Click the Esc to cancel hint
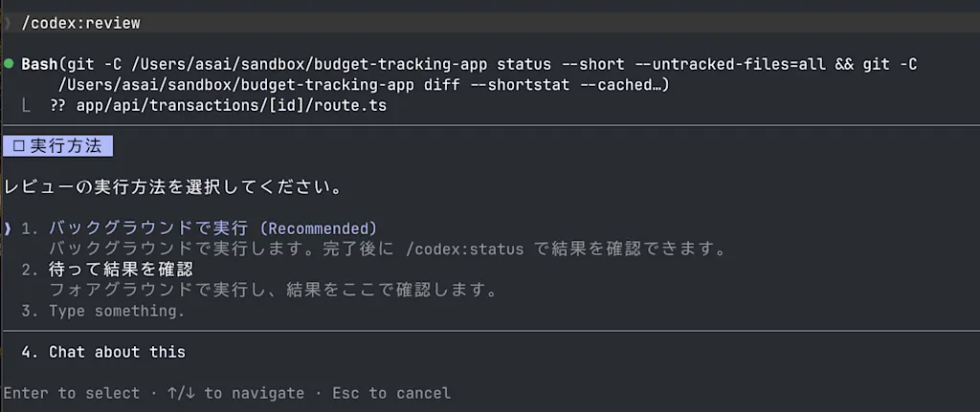The height and width of the screenshot is (412, 980). pos(391,393)
